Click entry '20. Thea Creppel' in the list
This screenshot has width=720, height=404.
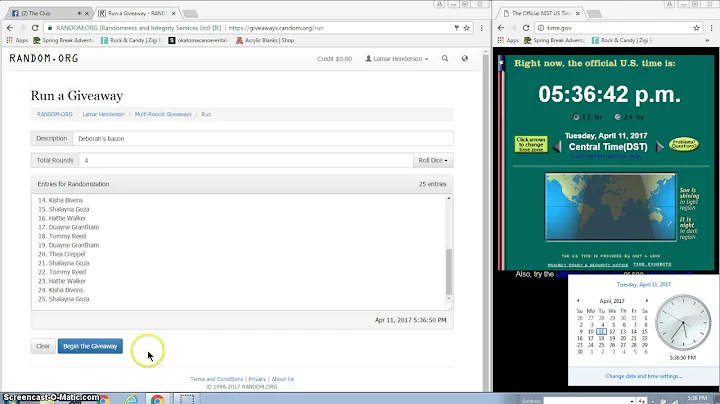(62, 254)
